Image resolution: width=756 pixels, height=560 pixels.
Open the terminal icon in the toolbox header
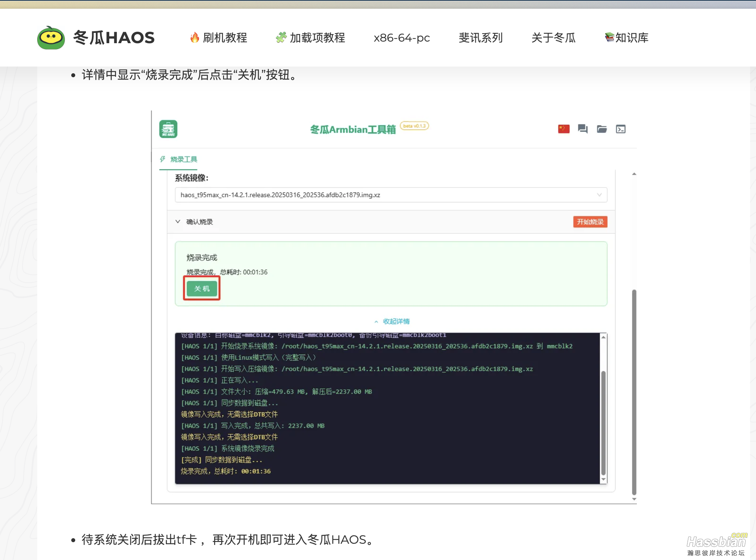click(x=621, y=129)
